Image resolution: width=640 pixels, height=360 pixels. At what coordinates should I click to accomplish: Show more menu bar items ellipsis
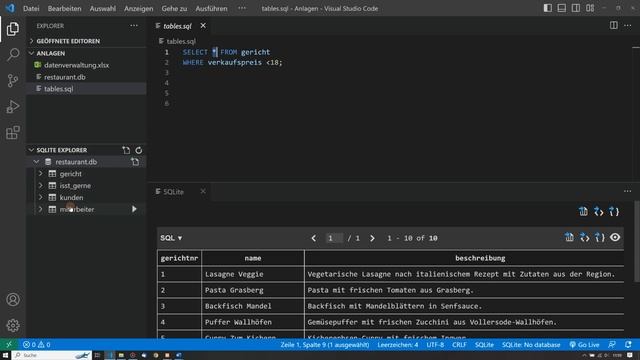(x=242, y=8)
